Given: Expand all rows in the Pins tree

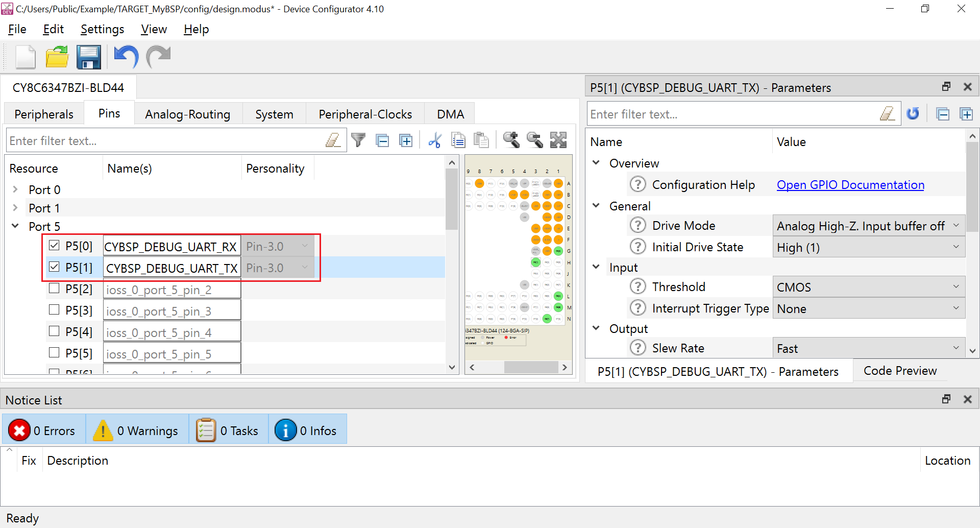Looking at the screenshot, I should pyautogui.click(x=406, y=140).
